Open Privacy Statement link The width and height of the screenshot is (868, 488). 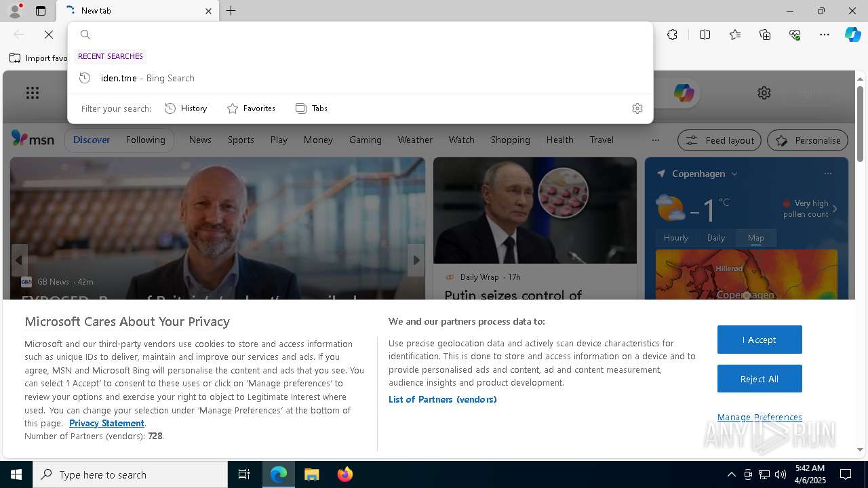point(106,423)
